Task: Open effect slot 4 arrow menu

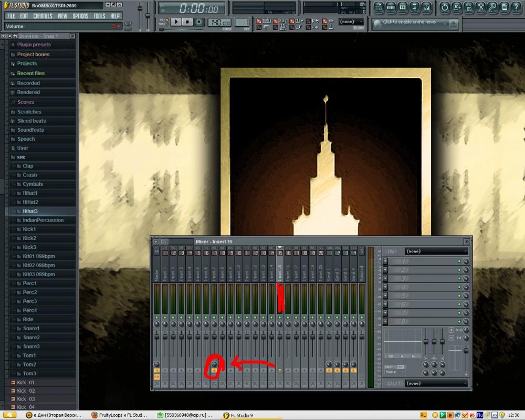Action: click(385, 287)
